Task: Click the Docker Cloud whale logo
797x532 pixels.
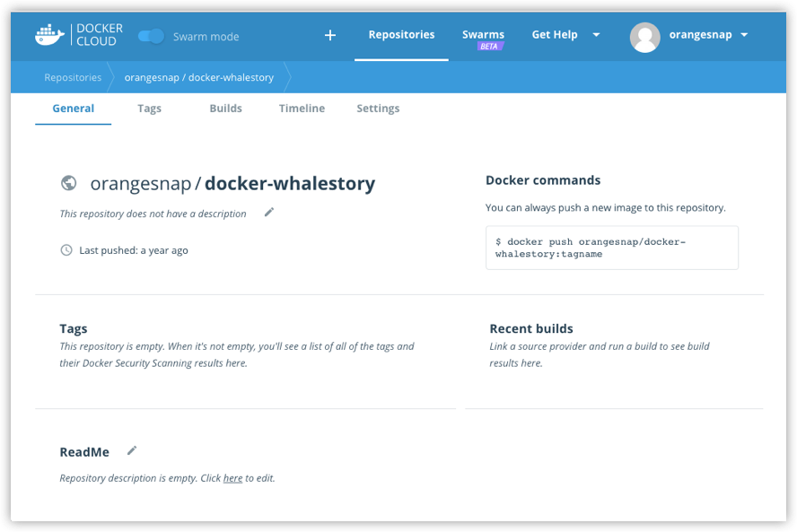Action: coord(49,35)
